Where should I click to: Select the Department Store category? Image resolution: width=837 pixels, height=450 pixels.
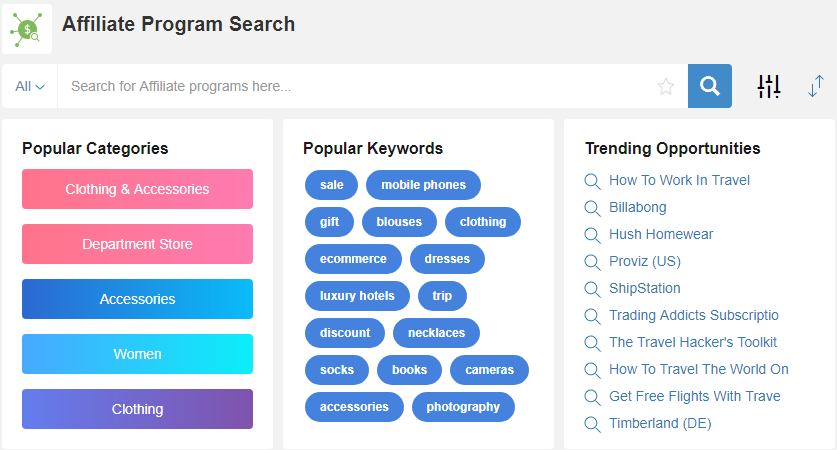(x=137, y=244)
